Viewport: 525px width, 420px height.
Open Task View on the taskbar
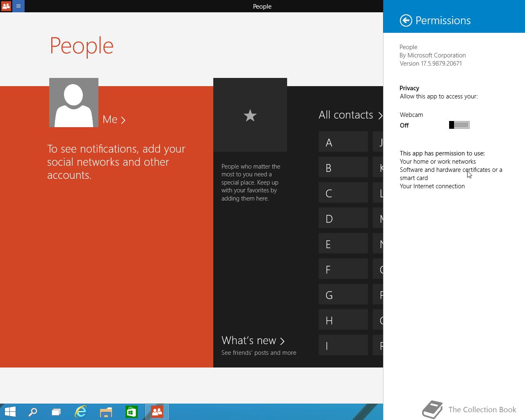tap(56, 411)
